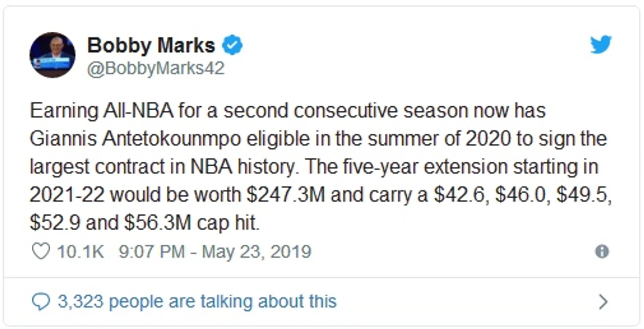
Task: Like the tweet with the heart icon
Action: point(41,252)
